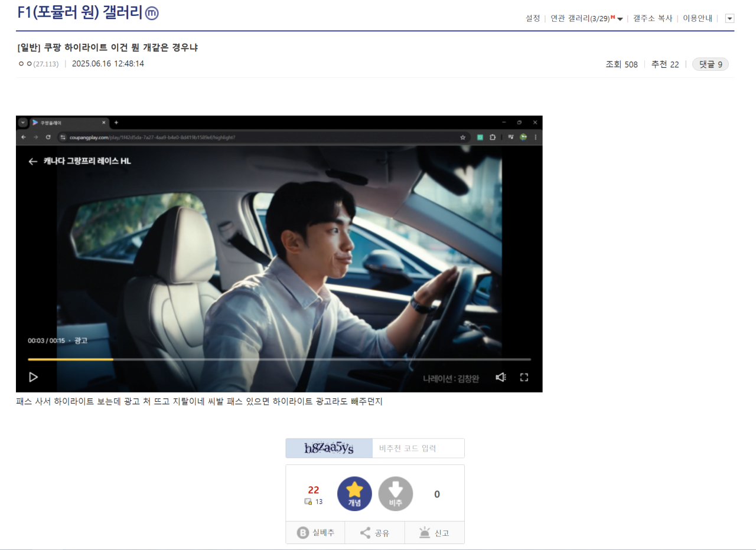Click 갤주소 복사 link
The height and width of the screenshot is (550, 756).
[x=653, y=18]
